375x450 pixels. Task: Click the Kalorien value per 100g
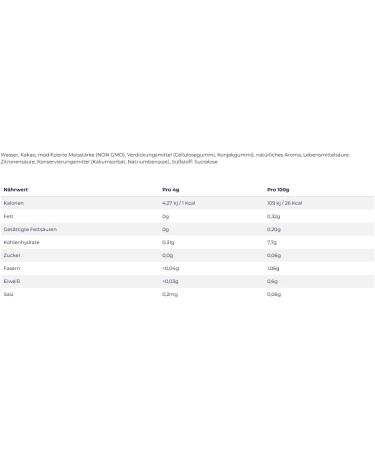click(x=284, y=203)
